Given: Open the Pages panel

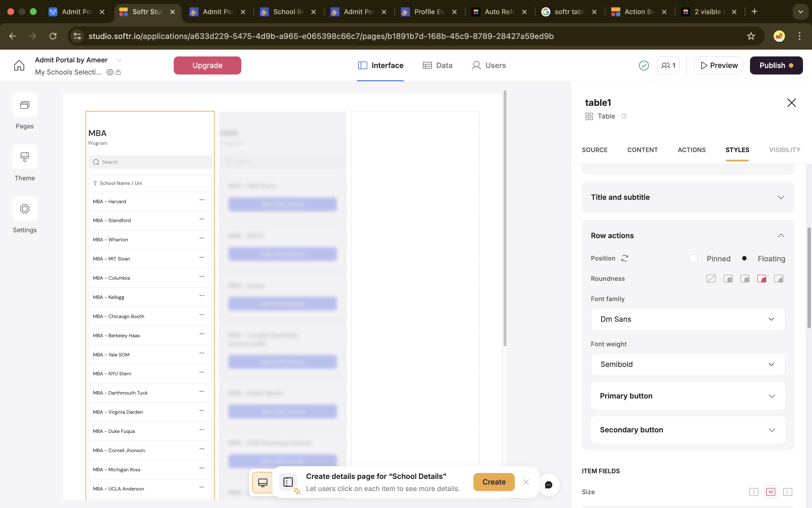Looking at the screenshot, I should 25,105.
